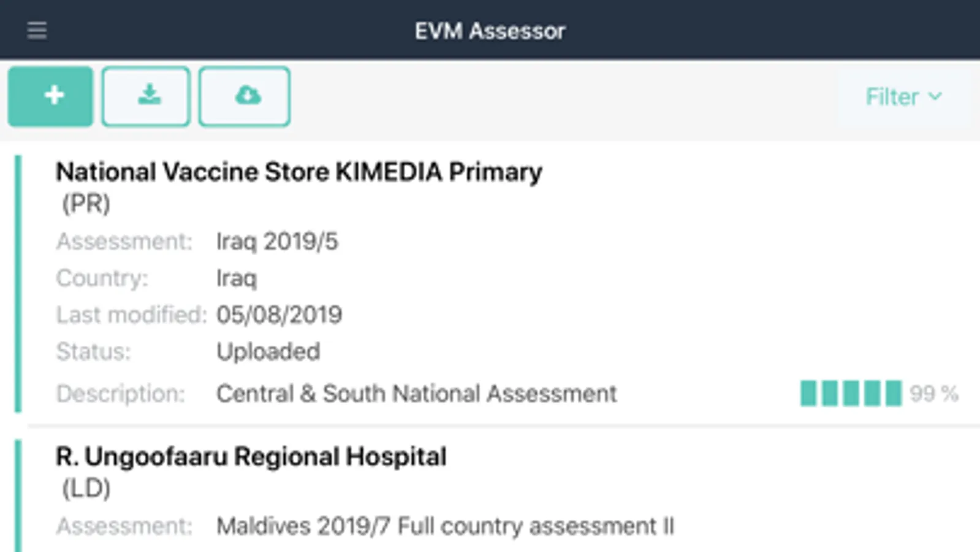Click the 99 % progress bar
The height and width of the screenshot is (552, 980).
tap(851, 394)
